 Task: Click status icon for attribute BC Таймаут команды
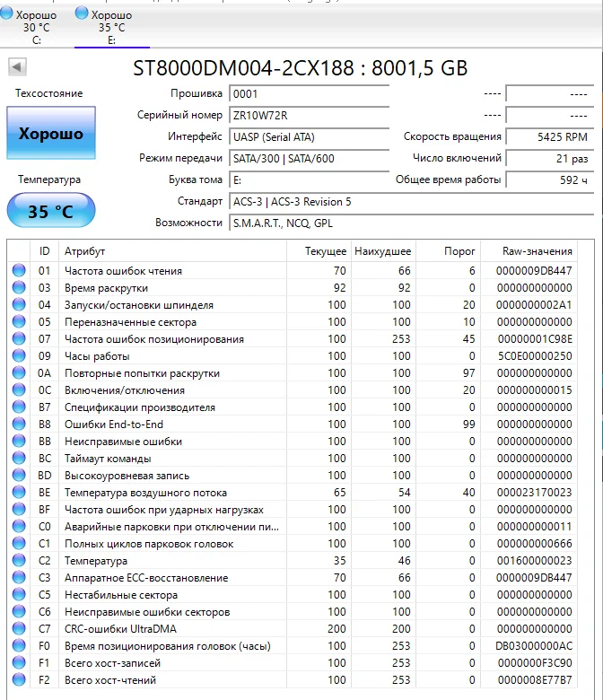click(19, 458)
